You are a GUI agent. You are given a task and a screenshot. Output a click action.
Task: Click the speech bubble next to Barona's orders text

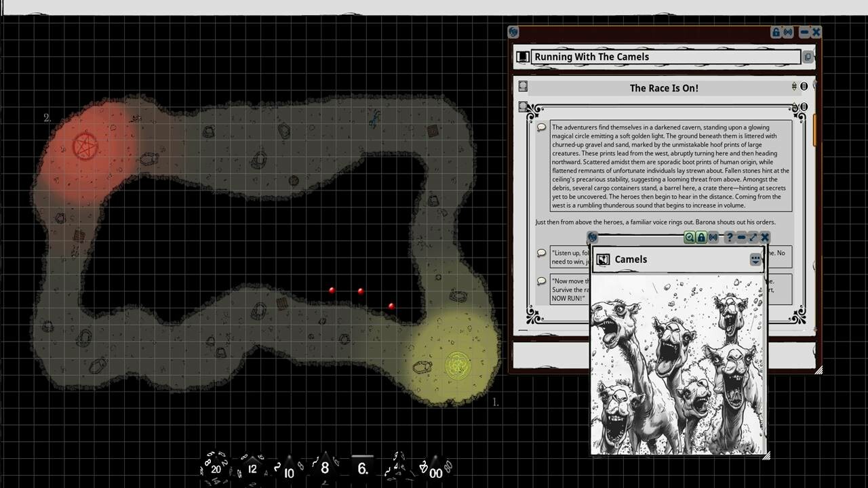tap(541, 253)
